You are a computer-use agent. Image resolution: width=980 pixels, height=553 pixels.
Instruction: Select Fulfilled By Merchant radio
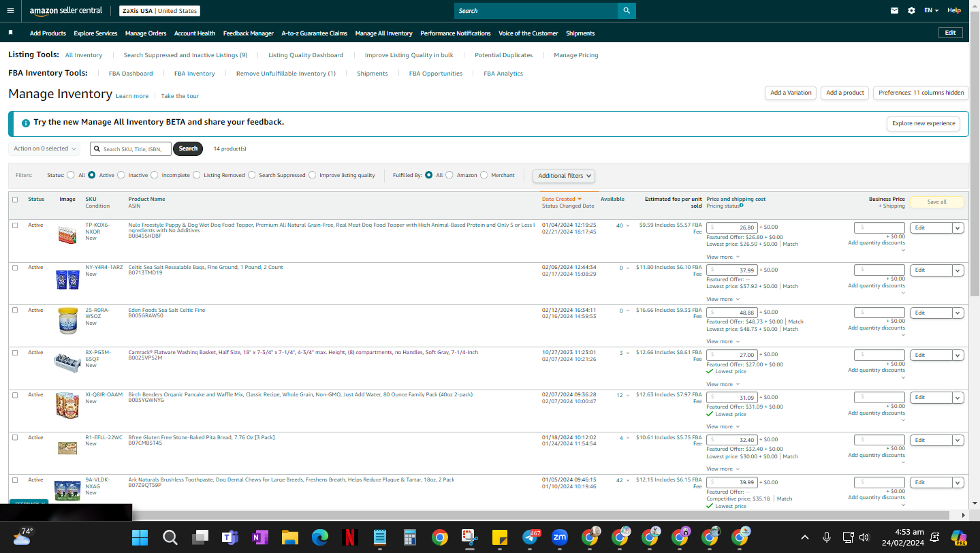[x=484, y=175]
